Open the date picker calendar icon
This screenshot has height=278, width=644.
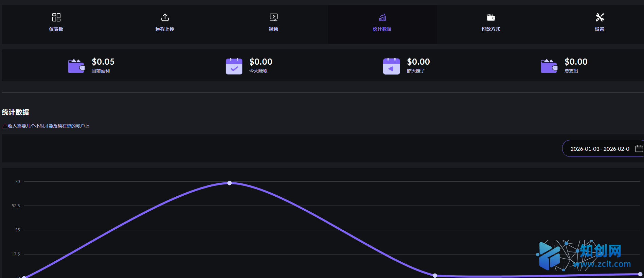tap(639, 149)
